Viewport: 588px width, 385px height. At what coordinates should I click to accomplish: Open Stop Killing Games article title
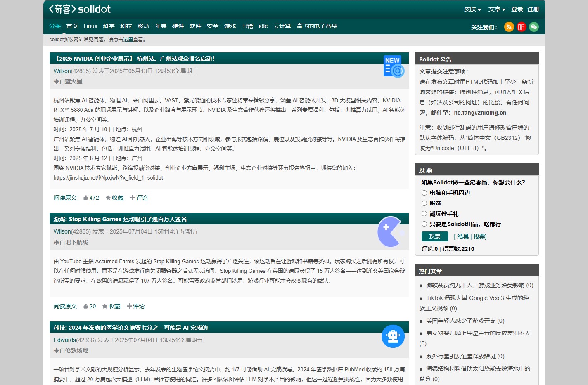[120, 219]
